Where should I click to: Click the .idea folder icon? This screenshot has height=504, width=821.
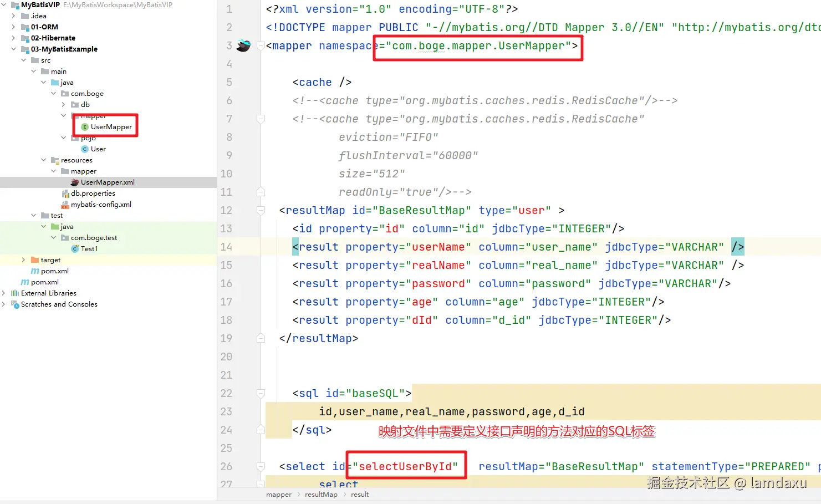pyautogui.click(x=25, y=16)
